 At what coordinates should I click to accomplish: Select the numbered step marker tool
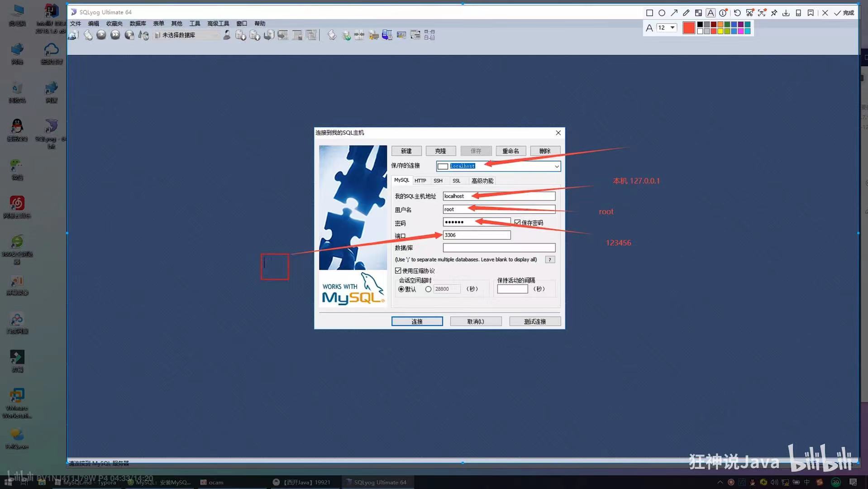tap(723, 13)
